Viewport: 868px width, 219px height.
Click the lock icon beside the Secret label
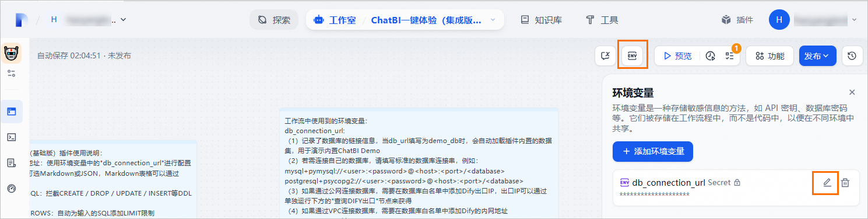pyautogui.click(x=737, y=183)
